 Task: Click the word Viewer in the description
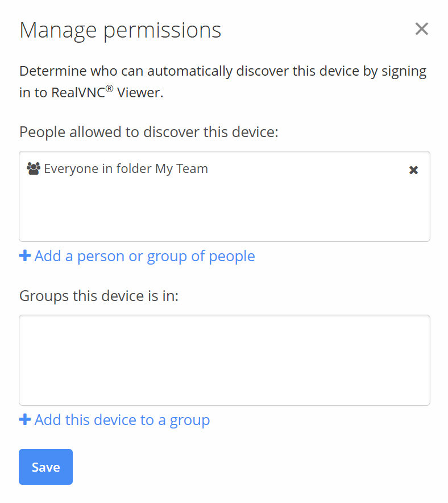click(x=140, y=93)
